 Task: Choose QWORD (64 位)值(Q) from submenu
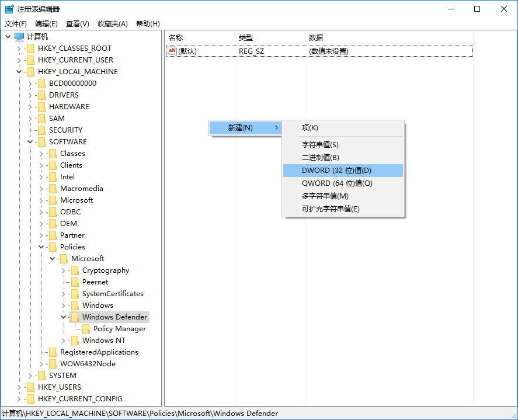pos(343,183)
